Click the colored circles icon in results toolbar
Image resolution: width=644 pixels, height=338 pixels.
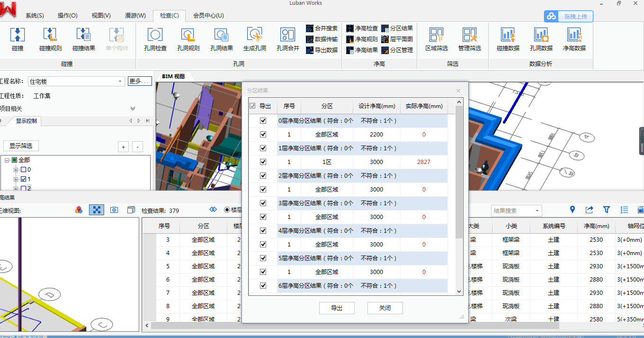[x=79, y=210]
